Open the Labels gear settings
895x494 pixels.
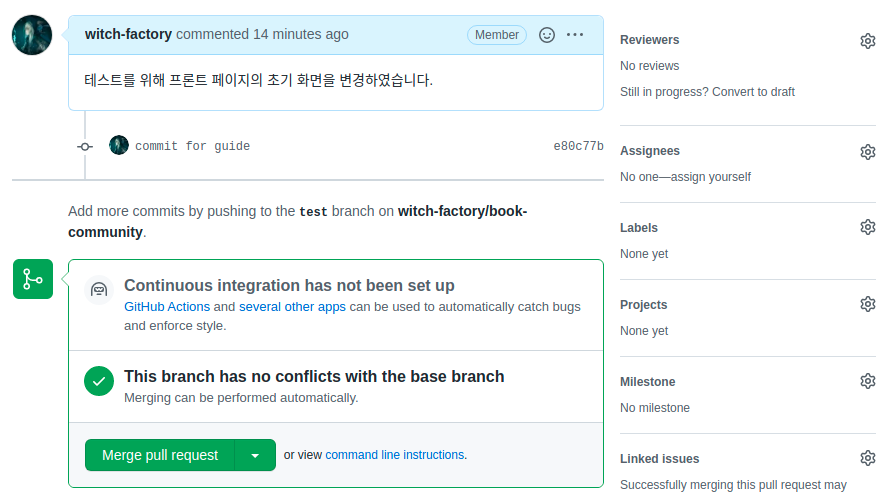coord(867,228)
